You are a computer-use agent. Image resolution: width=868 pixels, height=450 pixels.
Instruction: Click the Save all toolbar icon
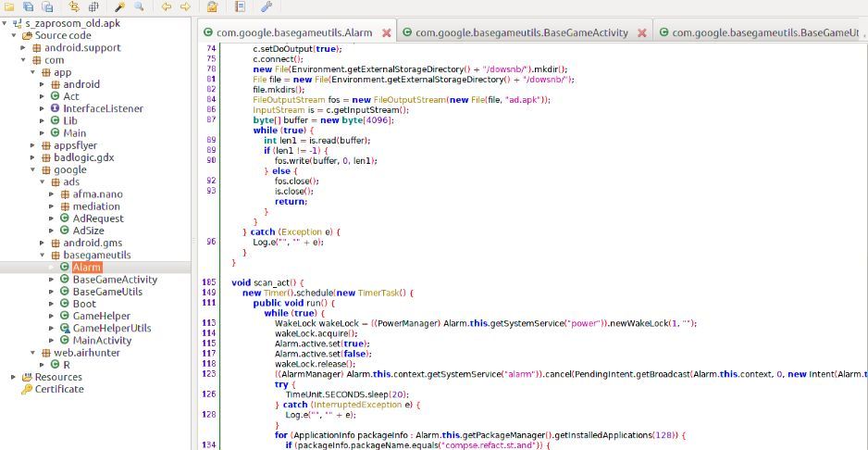29,6
